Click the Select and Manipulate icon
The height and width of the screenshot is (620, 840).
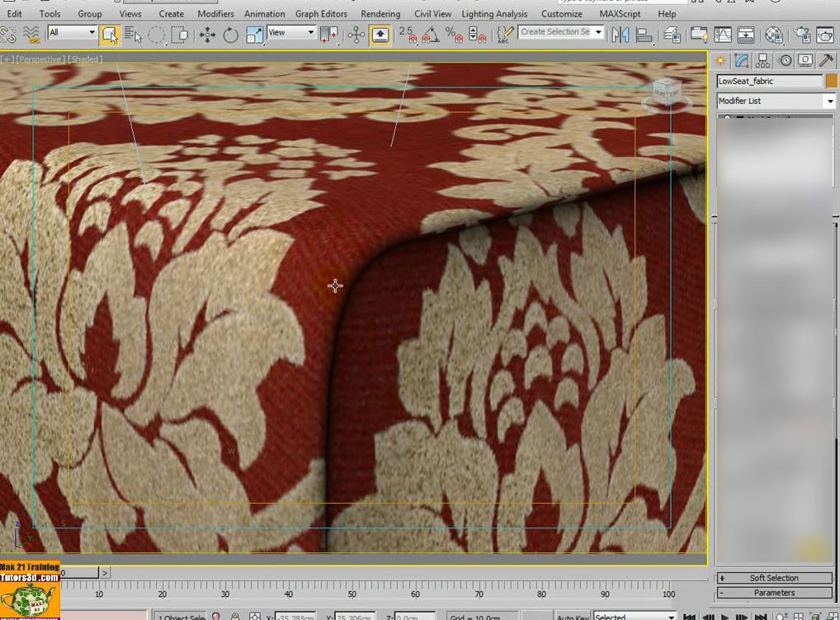coord(356,35)
